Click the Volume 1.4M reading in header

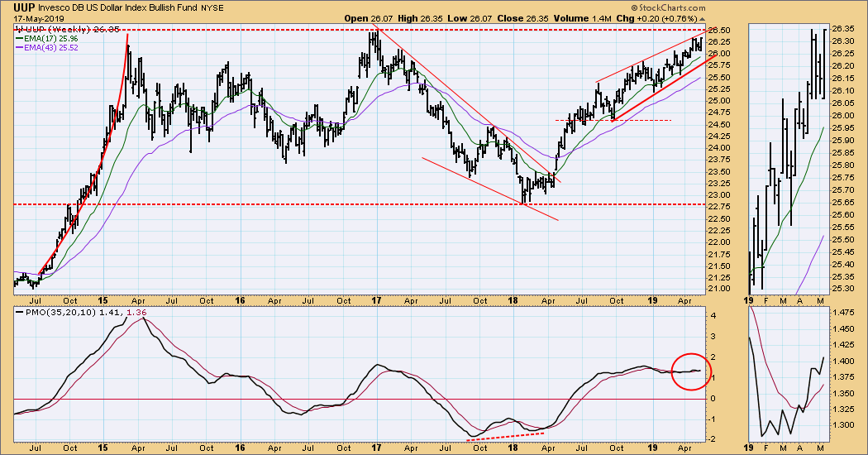point(582,18)
